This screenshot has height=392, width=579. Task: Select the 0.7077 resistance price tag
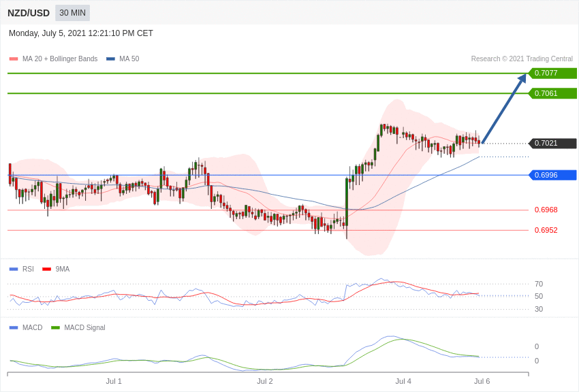[x=552, y=73]
